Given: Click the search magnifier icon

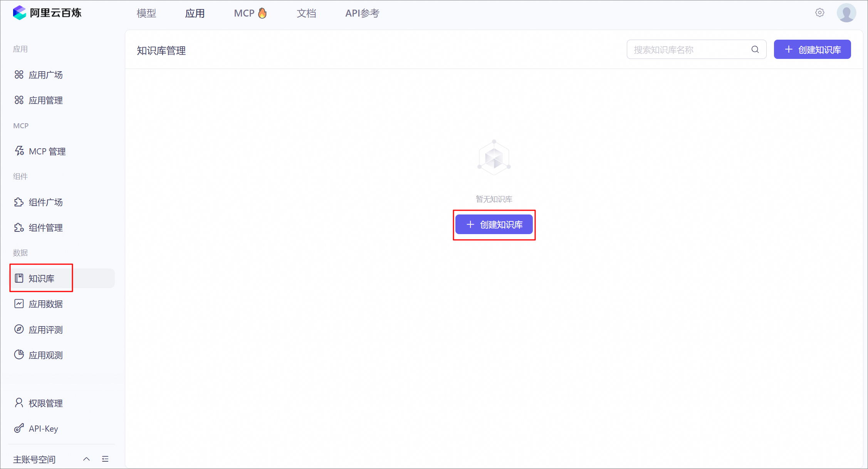Looking at the screenshot, I should [755, 50].
